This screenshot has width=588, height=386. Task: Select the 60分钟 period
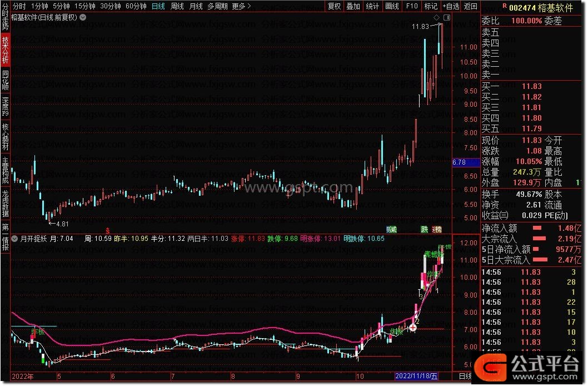tap(136, 6)
